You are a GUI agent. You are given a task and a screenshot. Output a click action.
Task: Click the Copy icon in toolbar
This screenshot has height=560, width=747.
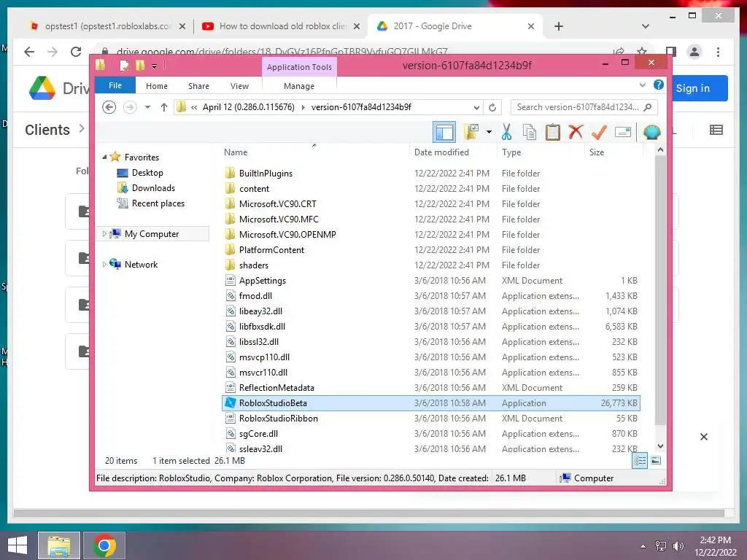click(x=530, y=132)
